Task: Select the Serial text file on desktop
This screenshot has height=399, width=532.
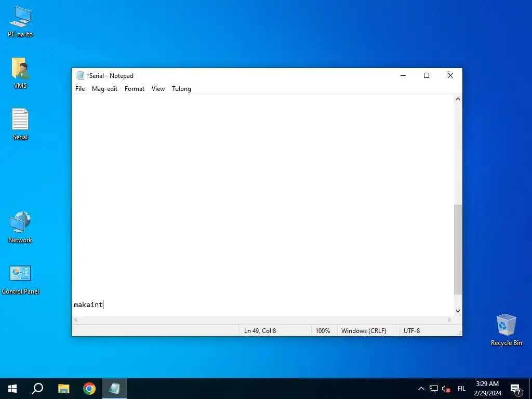Action: (x=20, y=124)
